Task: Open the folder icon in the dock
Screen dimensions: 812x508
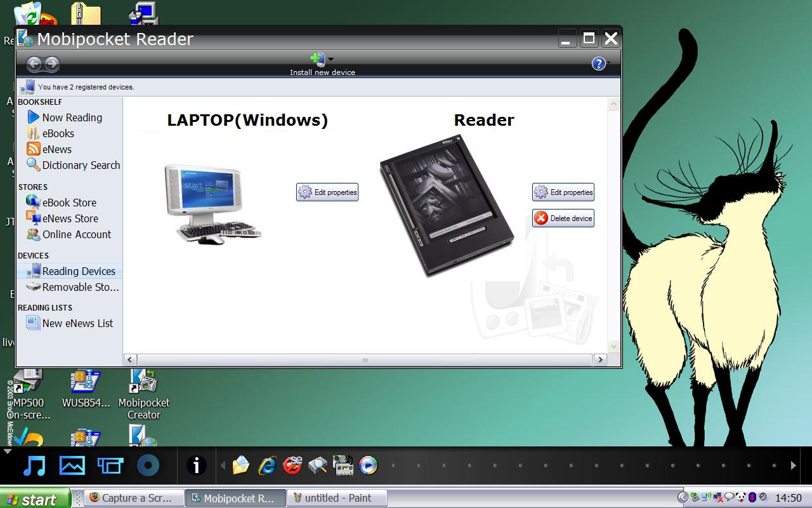Action: point(241,465)
